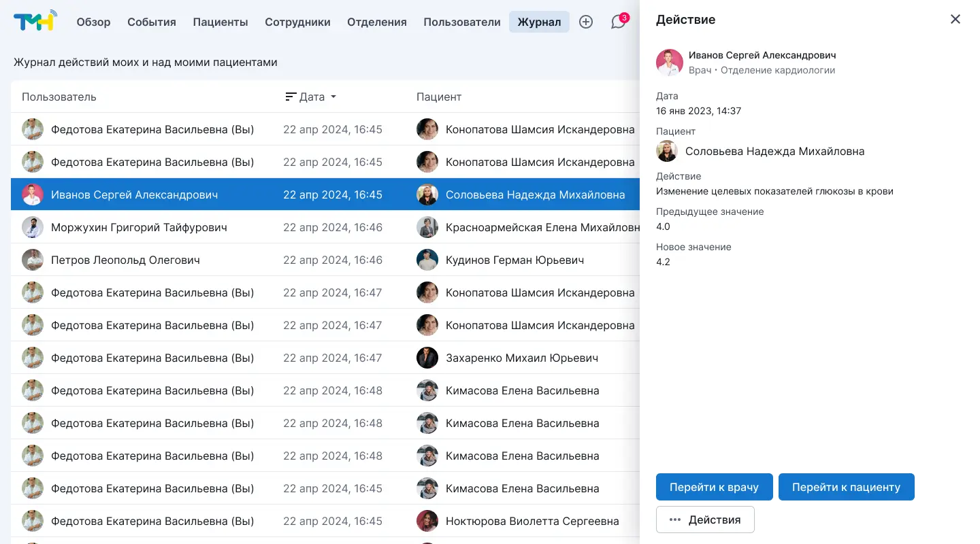This screenshot has height=544, width=980.
Task: Click patient Ноктюрова Виолетта Сергеевна
Action: (x=532, y=521)
